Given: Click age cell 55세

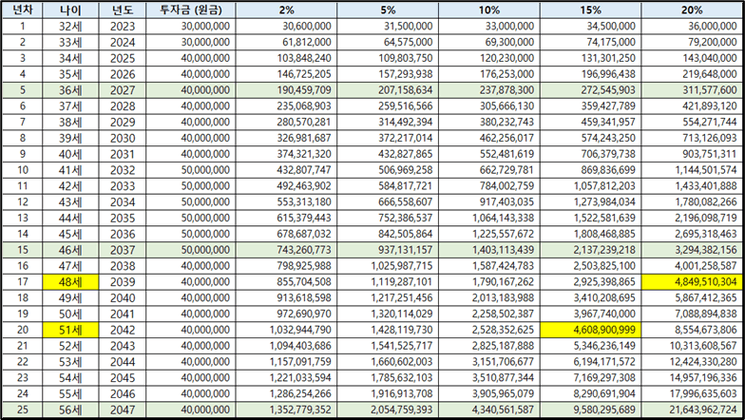Looking at the screenshot, I should point(70,394).
